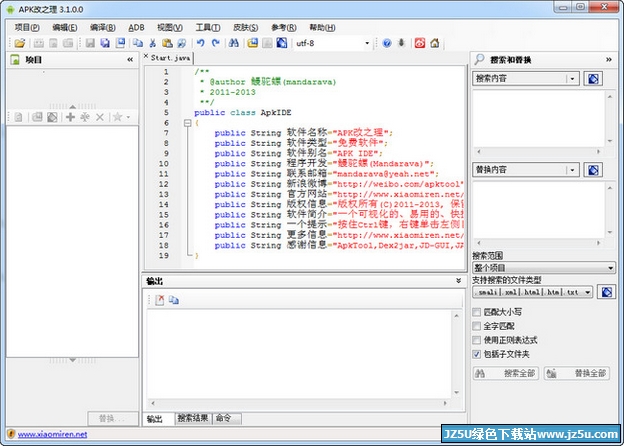Open the 整个项目 search scope dropdown

[543, 268]
